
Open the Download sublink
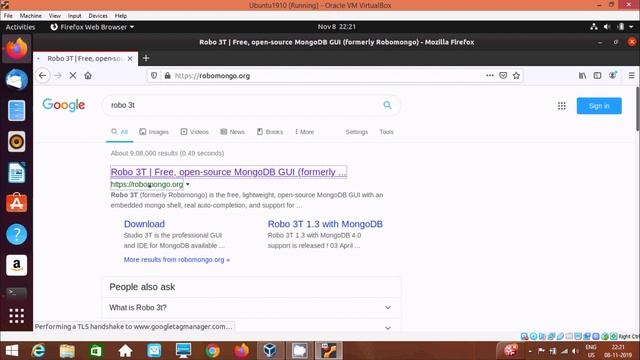point(144,224)
